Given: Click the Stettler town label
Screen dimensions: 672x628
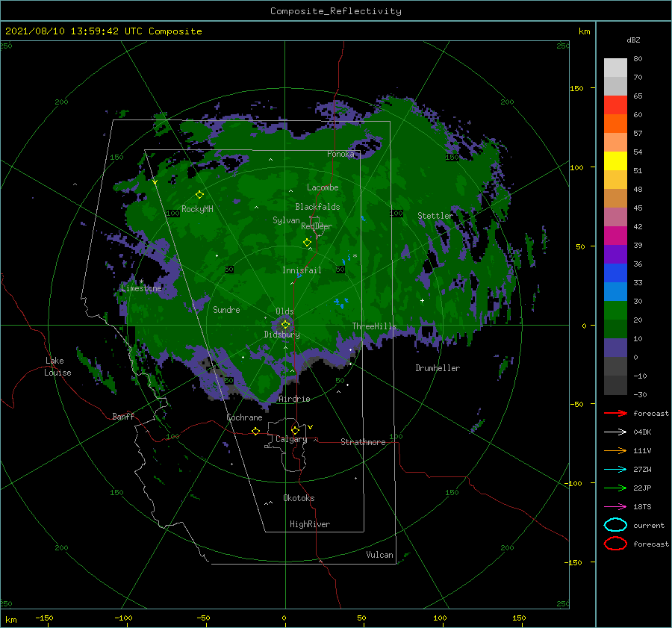Looking at the screenshot, I should point(435,216).
